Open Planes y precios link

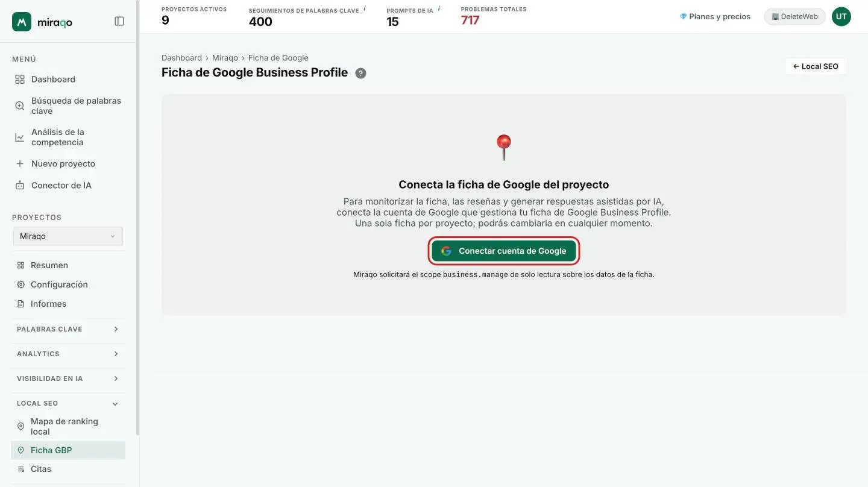pyautogui.click(x=715, y=16)
